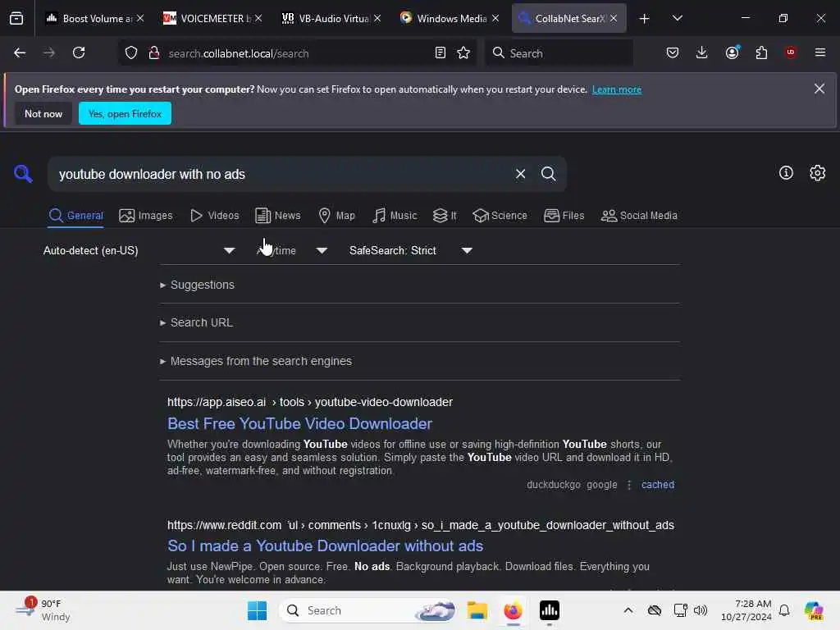Dismiss the Firefox startup notification

(x=819, y=89)
